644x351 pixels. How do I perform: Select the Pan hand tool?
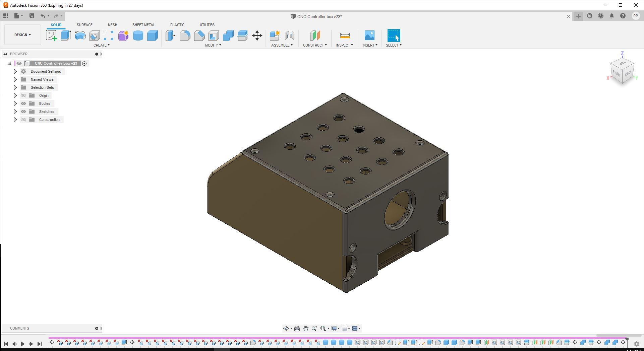click(306, 329)
